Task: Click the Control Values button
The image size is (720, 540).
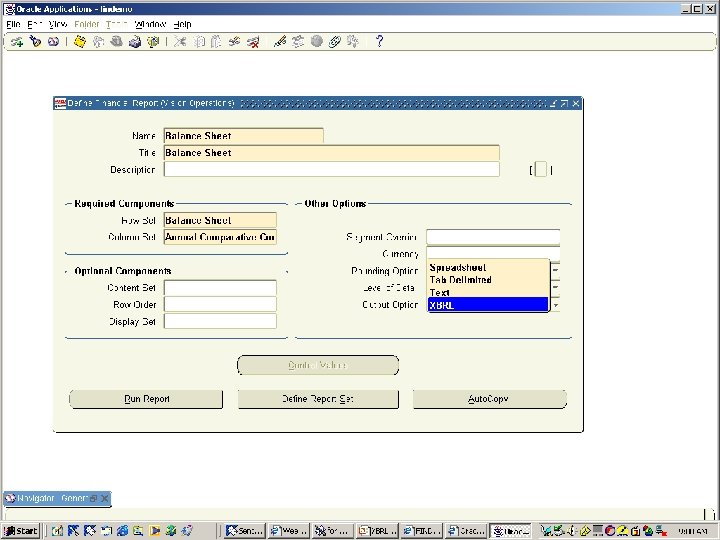Action: 318,365
